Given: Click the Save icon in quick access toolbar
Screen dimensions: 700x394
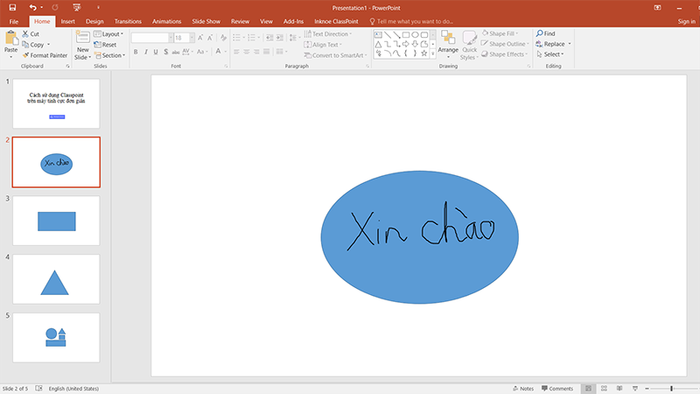Looking at the screenshot, I should pyautogui.click(x=12, y=8).
